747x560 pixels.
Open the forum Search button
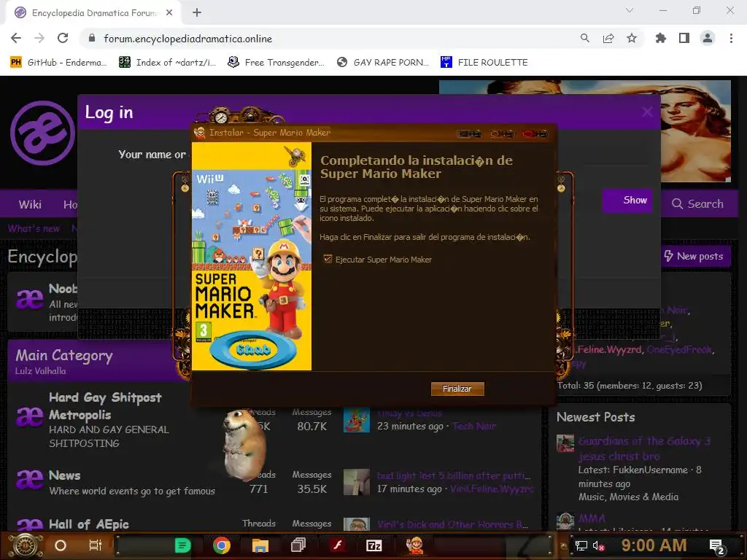point(698,203)
